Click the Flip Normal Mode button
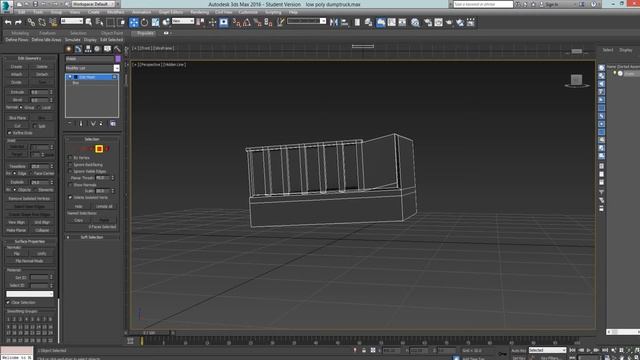640x360 pixels. click(x=29, y=261)
